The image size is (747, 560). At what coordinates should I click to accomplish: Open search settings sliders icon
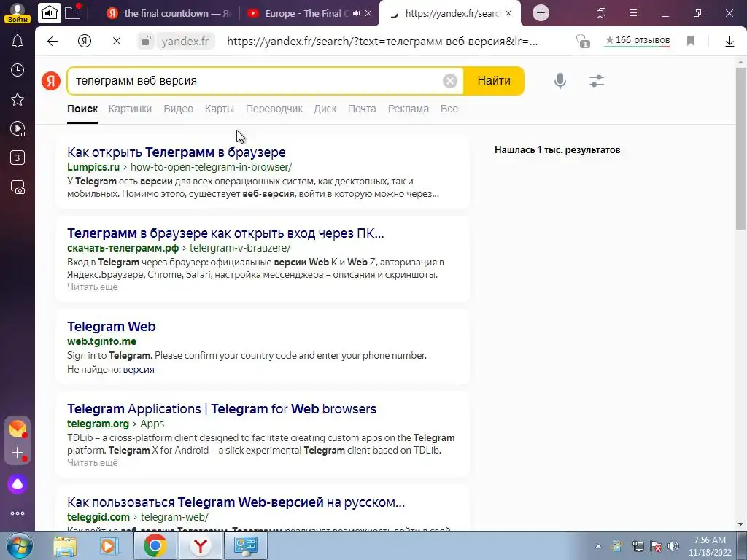(597, 81)
